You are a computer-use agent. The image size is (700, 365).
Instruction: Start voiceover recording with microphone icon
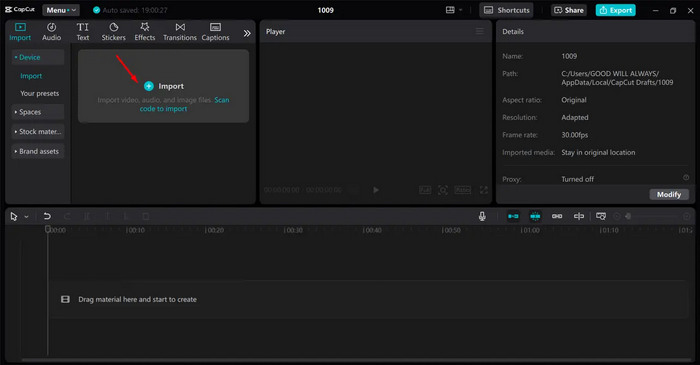point(482,216)
